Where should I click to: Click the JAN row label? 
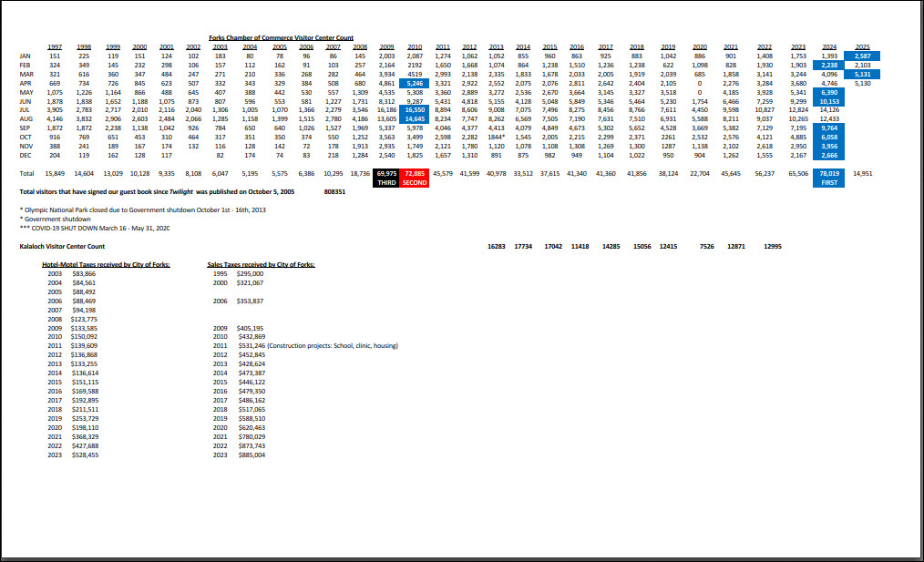pyautogui.click(x=25, y=56)
